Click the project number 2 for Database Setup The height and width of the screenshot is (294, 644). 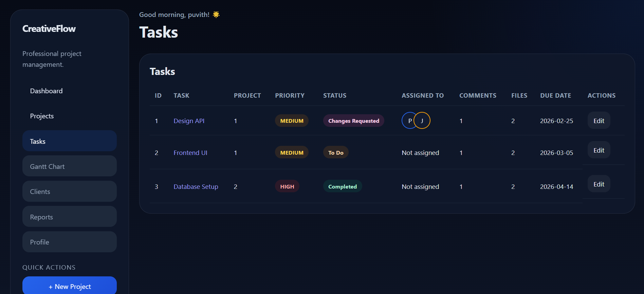[236, 187]
